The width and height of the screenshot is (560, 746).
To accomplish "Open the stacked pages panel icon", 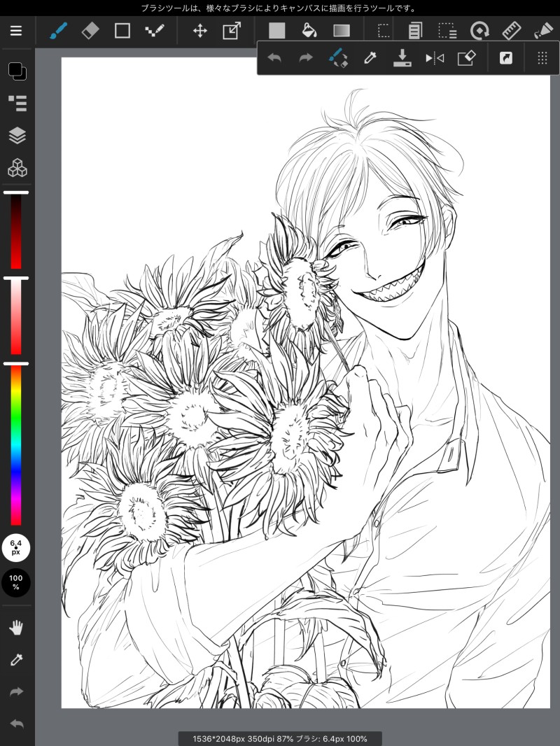I will [x=415, y=31].
